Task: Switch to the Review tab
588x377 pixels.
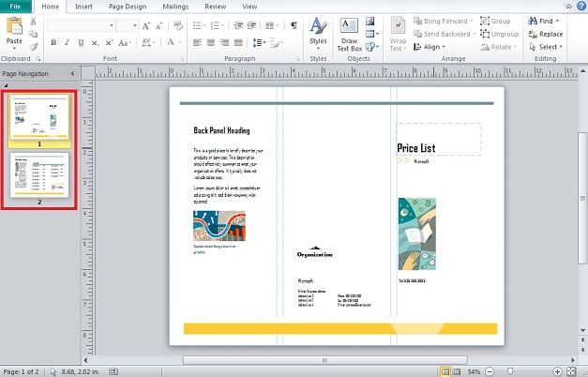Action: [x=216, y=7]
